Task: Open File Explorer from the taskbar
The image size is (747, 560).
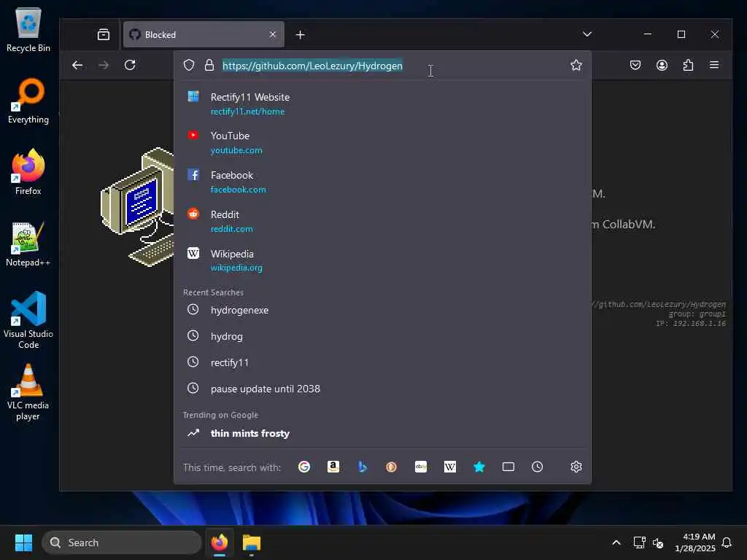Action: pos(252,542)
